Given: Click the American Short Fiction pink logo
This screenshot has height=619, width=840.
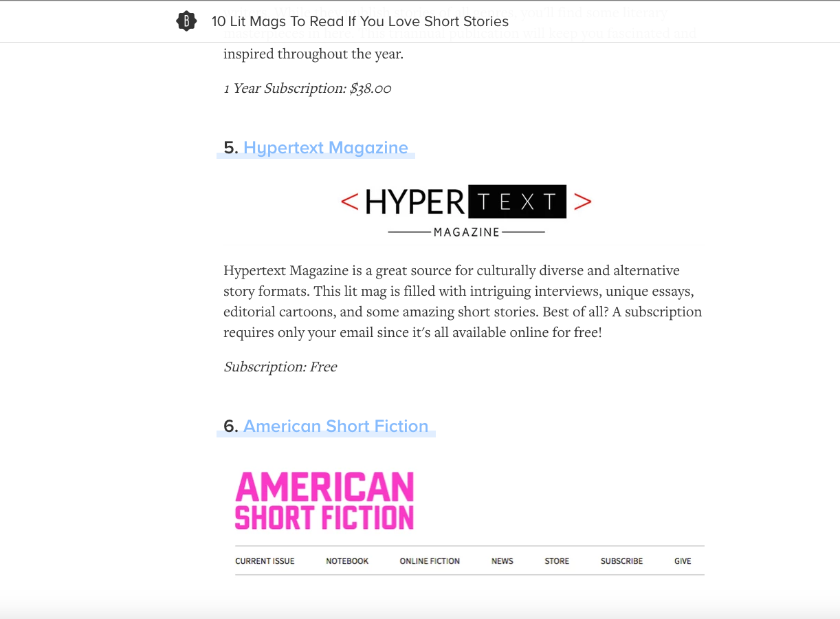Looking at the screenshot, I should tap(324, 501).
